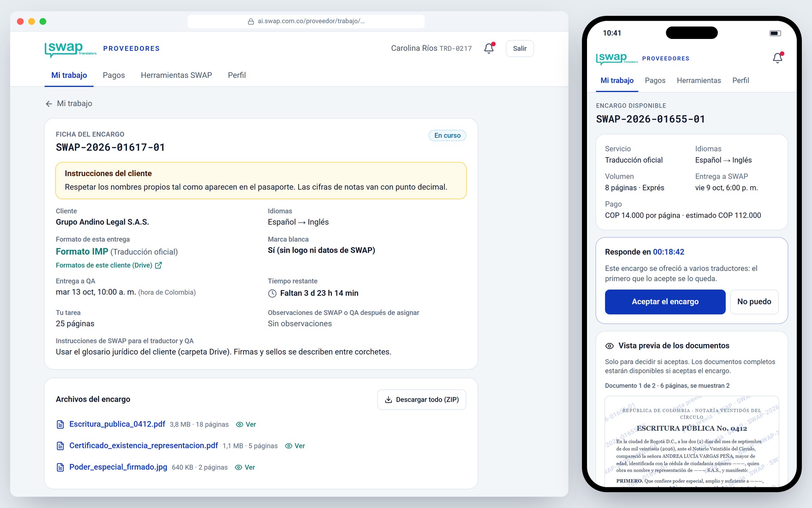Click the back arrow next to Mi trabajo

tap(49, 104)
